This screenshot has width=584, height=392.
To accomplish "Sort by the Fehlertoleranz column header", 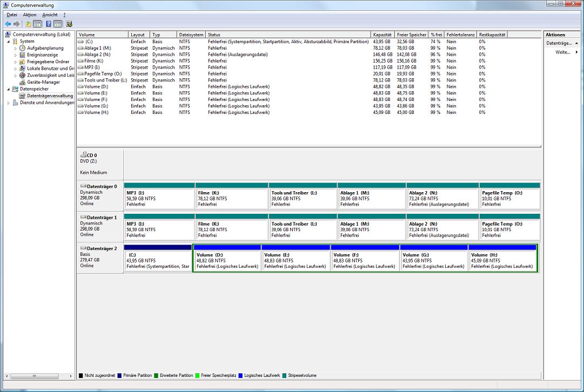I will tap(460, 35).
